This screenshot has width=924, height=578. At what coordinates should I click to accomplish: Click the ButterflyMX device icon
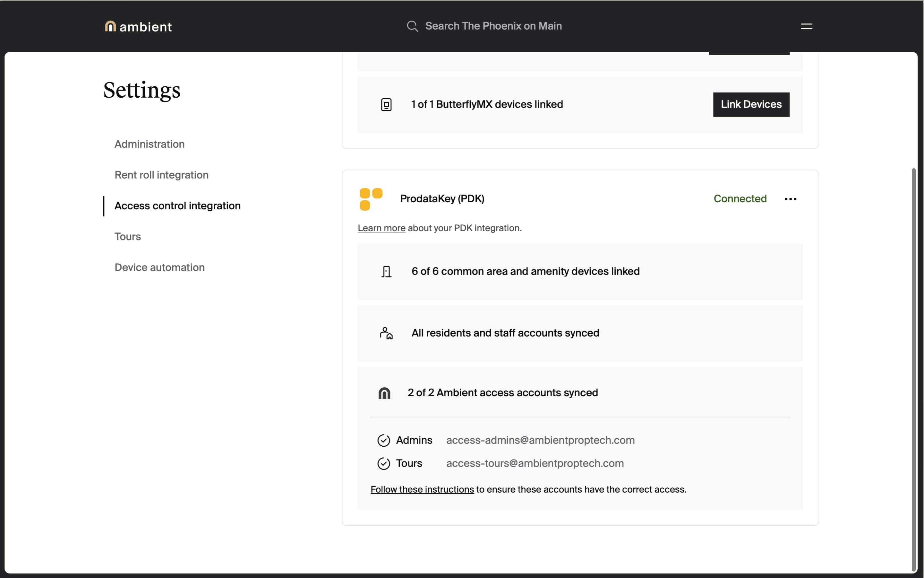pos(386,104)
